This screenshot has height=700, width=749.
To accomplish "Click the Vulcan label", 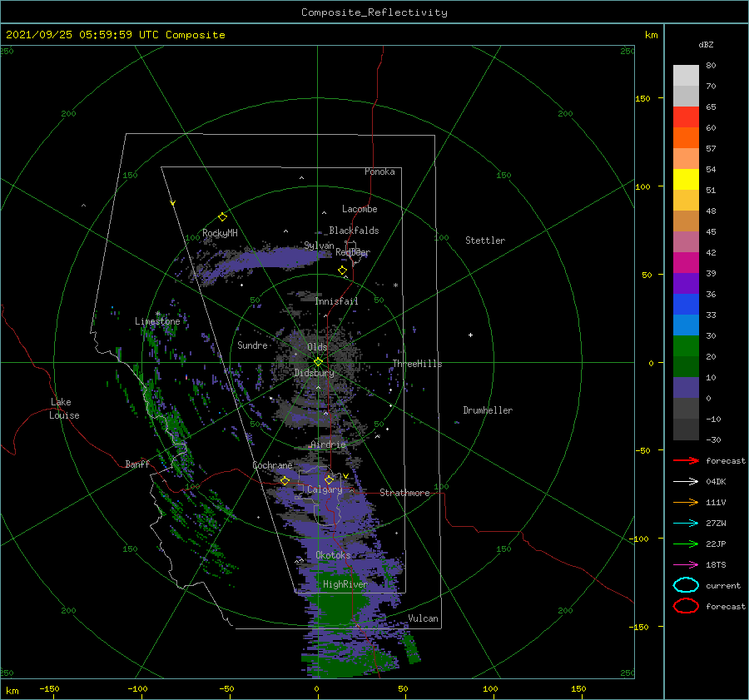I will click(424, 618).
